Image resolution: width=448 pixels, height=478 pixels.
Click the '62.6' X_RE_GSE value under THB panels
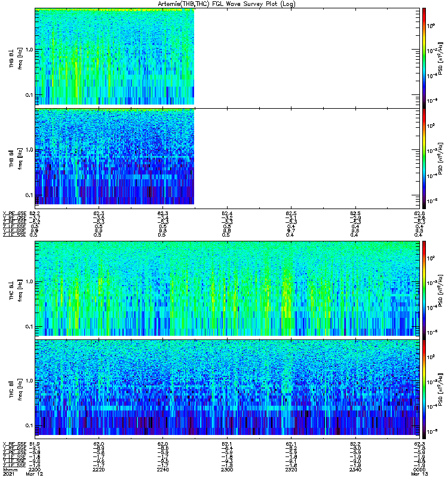(419, 213)
